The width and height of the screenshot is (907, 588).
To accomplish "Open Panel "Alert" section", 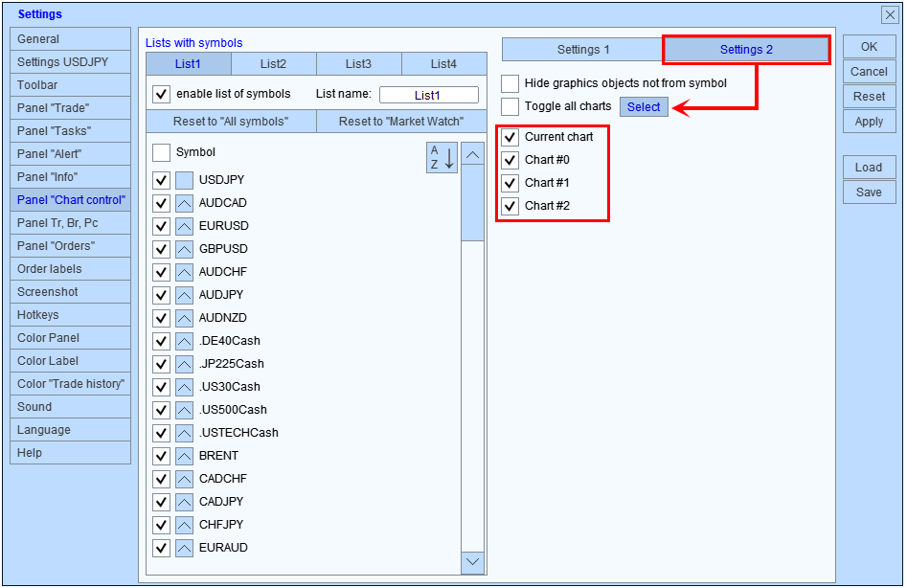I will coord(70,154).
